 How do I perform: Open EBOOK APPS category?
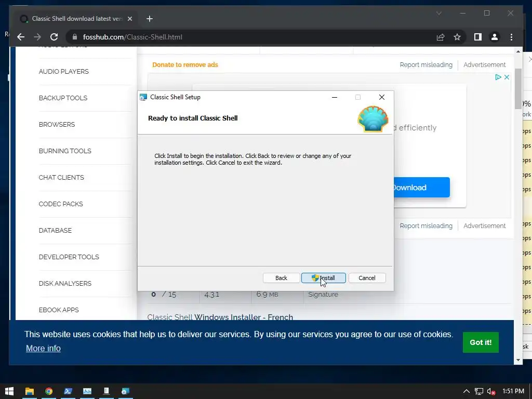tap(58, 310)
